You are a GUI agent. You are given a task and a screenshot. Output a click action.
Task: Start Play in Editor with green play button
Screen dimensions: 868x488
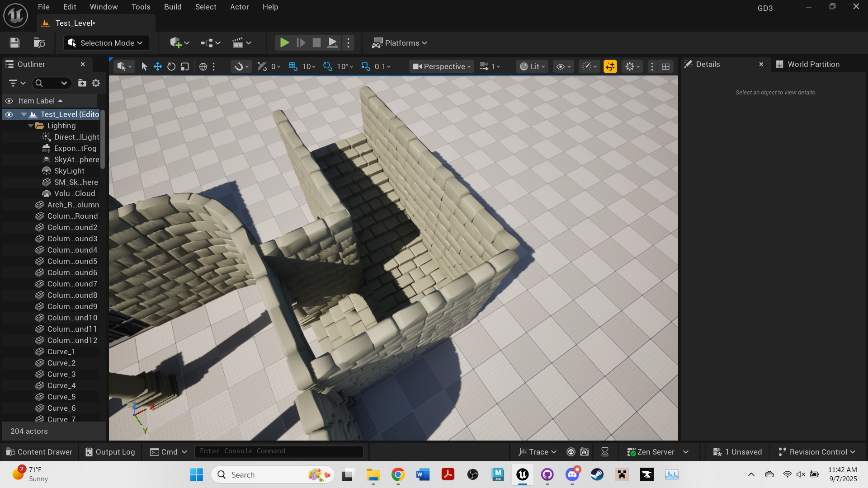coord(284,43)
